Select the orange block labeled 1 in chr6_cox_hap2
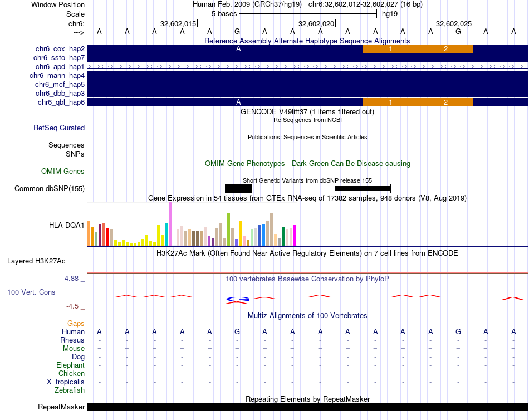 coord(390,49)
